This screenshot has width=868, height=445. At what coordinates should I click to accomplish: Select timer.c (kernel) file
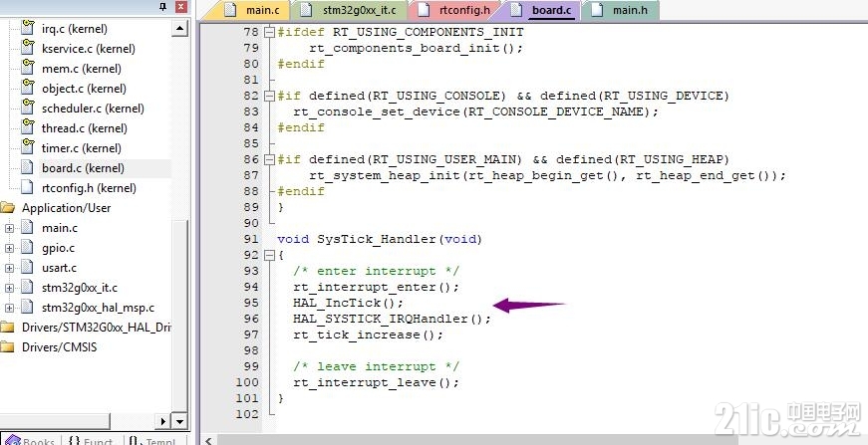pyautogui.click(x=82, y=148)
